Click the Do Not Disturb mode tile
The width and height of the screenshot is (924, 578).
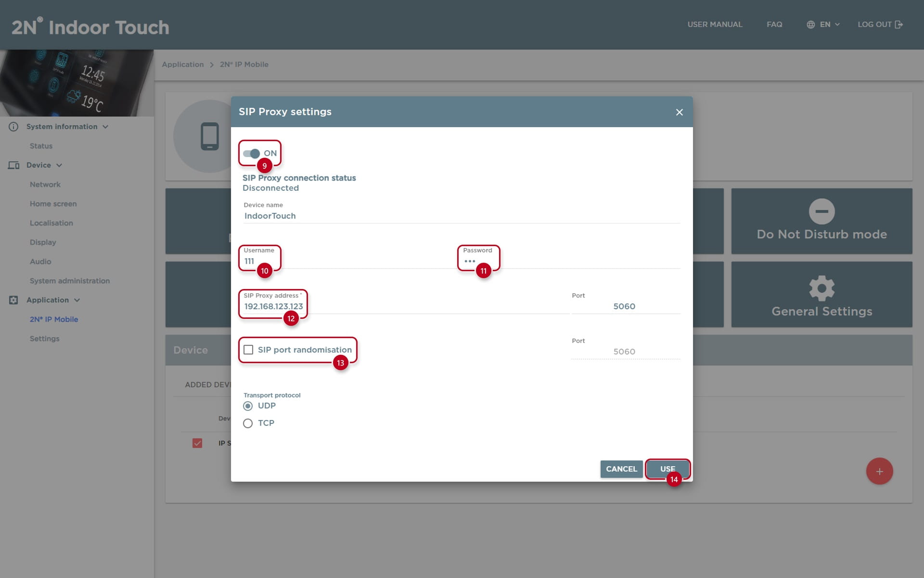click(821, 221)
